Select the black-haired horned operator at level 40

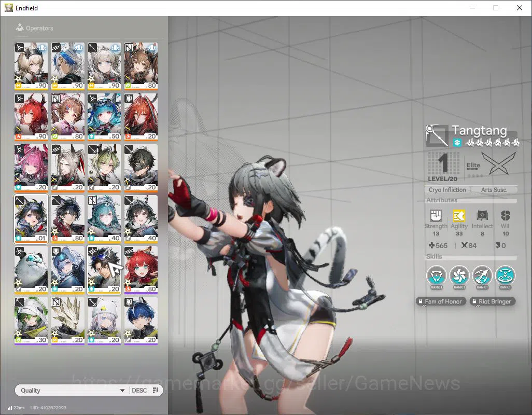click(141, 218)
